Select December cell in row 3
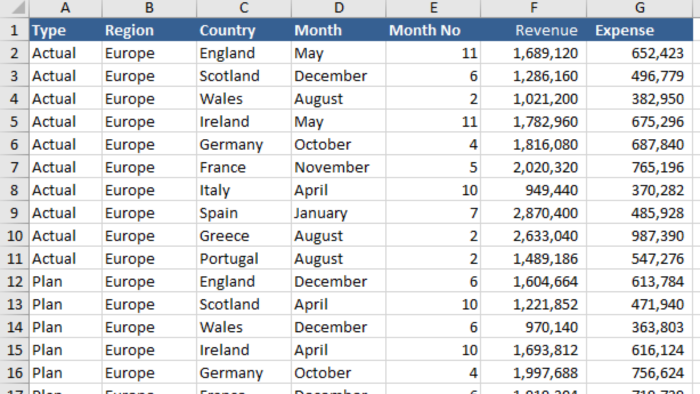700x394 pixels. (338, 76)
